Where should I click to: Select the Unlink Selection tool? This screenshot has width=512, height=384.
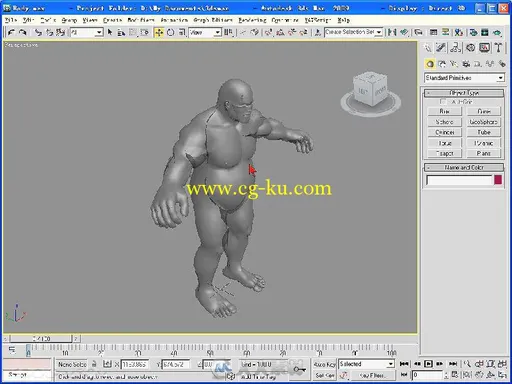(50, 32)
